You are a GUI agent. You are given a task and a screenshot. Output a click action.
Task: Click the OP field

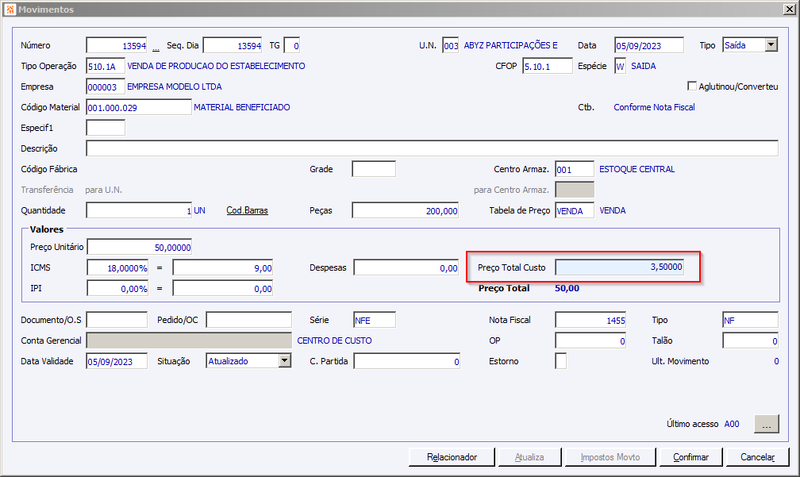pyautogui.click(x=590, y=340)
